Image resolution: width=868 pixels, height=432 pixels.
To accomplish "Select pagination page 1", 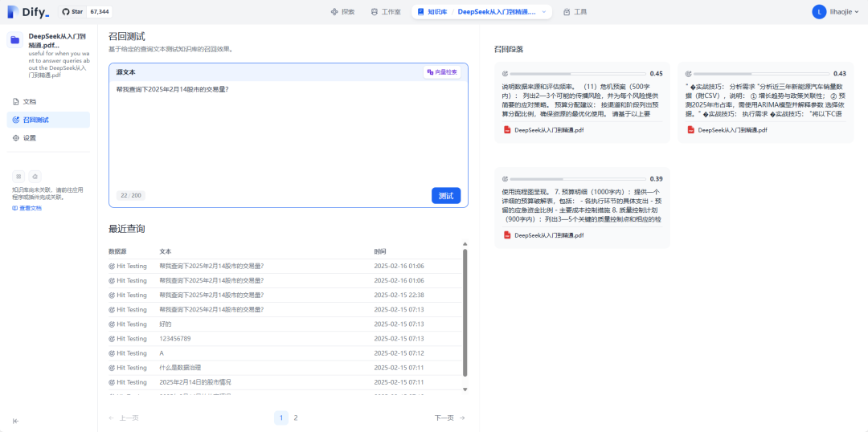I will click(x=281, y=418).
